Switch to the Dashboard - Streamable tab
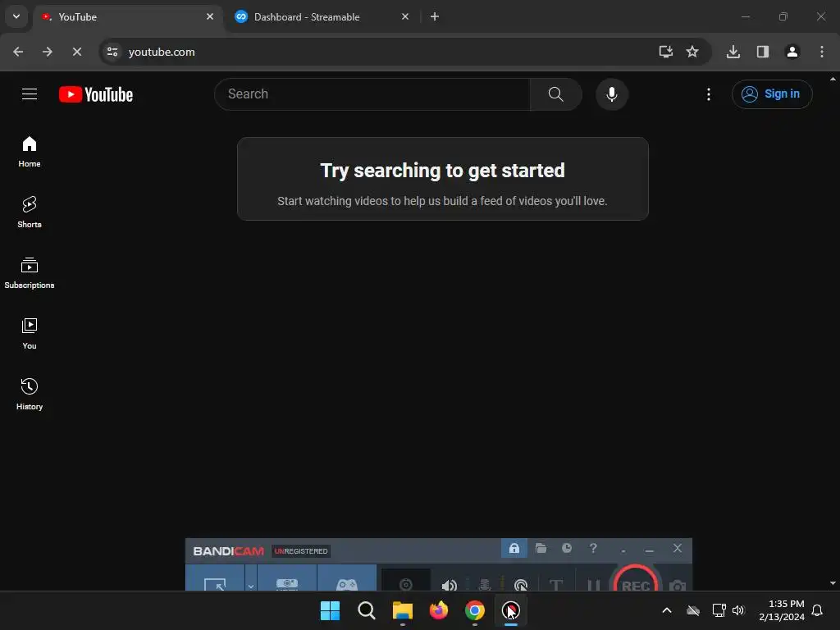840x630 pixels. pos(321,17)
